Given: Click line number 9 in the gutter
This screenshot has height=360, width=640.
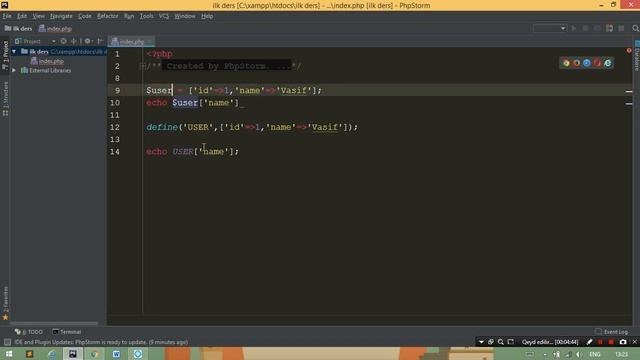Looking at the screenshot, I should (117, 91).
